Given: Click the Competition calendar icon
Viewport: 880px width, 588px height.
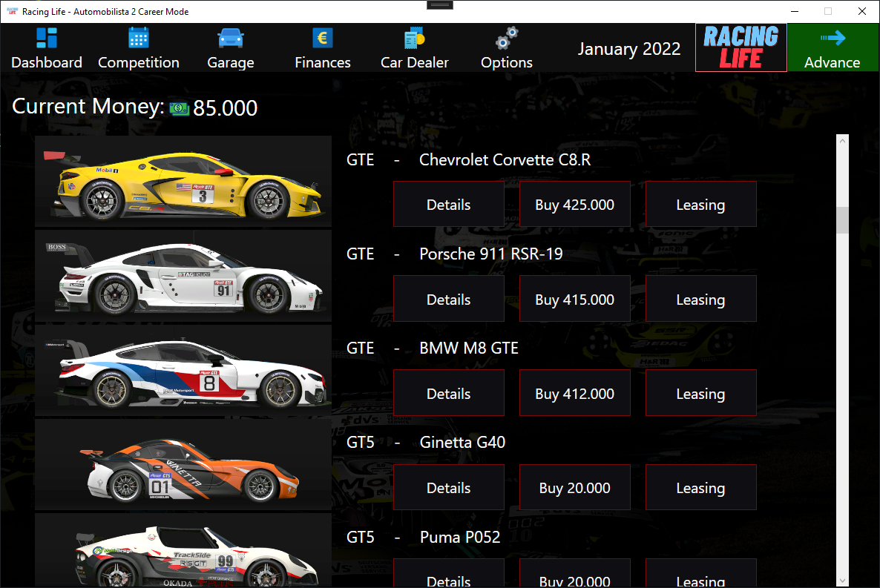Looking at the screenshot, I should click(x=139, y=38).
